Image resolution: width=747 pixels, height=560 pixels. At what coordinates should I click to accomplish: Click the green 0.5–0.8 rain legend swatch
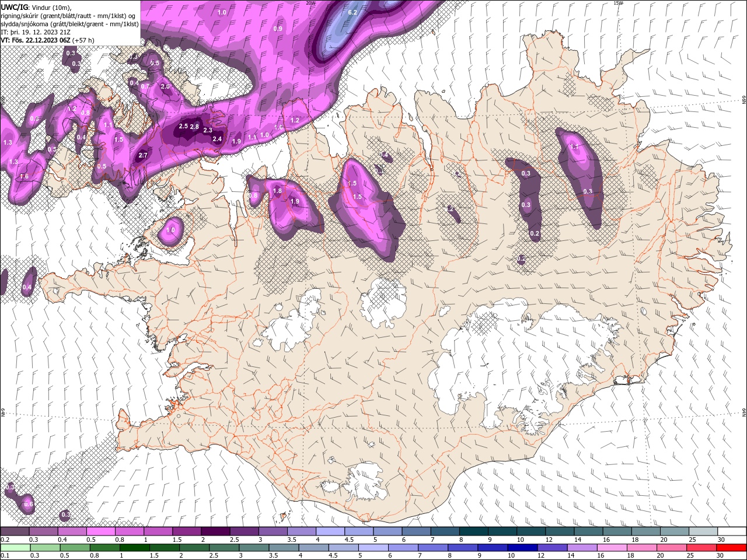(75, 547)
